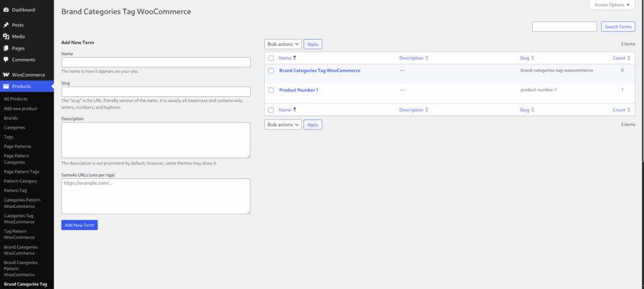Toggle the select-all checkbox in table header
Image resolution: width=644 pixels, height=289 pixels.
pos(271,58)
